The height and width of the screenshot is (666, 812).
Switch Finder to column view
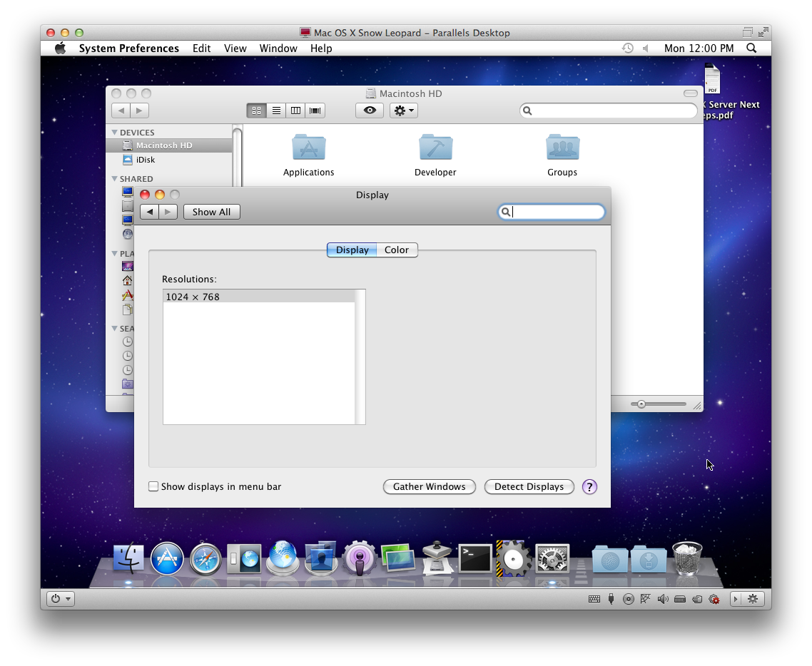tap(295, 111)
